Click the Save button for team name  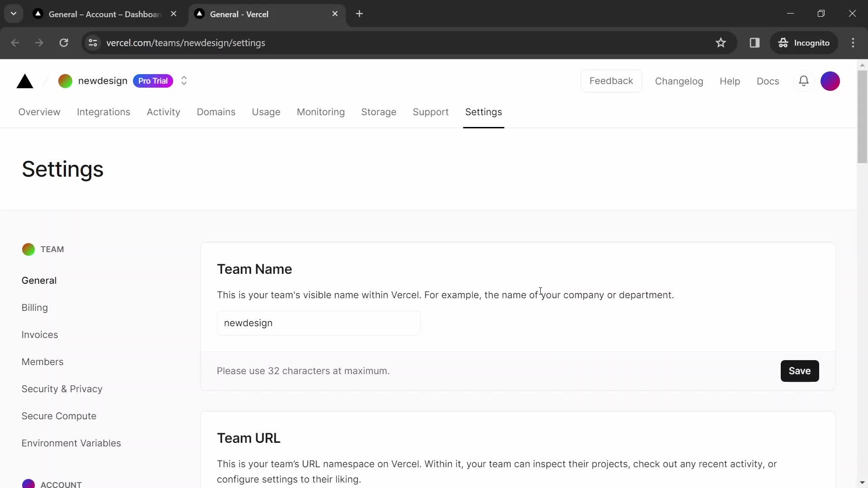pos(799,371)
